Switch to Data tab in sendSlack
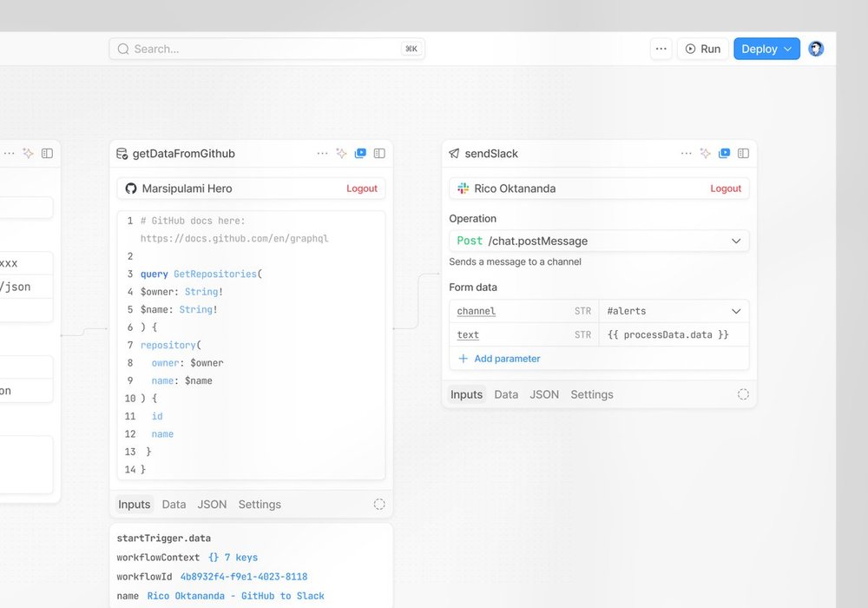Image resolution: width=868 pixels, height=608 pixels. tap(506, 394)
